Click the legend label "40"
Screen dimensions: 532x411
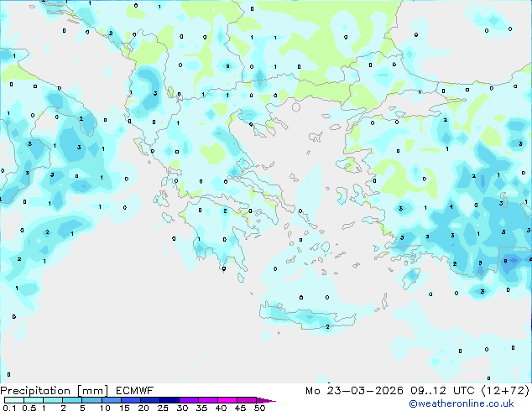pos(221,408)
